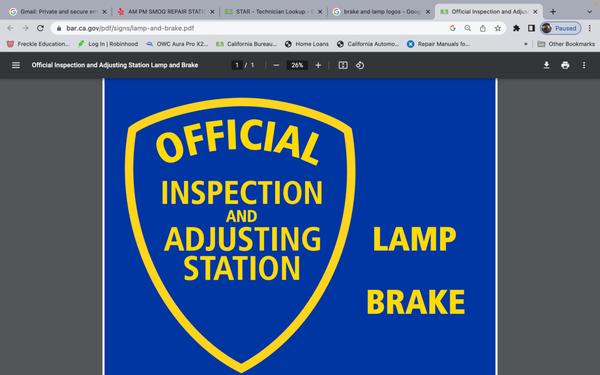Share this page icon in address bar

click(x=483, y=28)
